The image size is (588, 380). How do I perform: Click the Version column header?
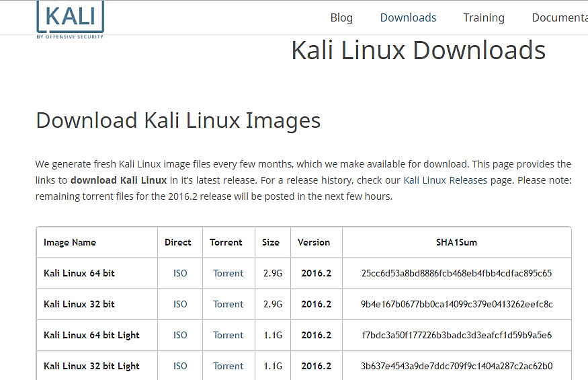[x=314, y=243]
